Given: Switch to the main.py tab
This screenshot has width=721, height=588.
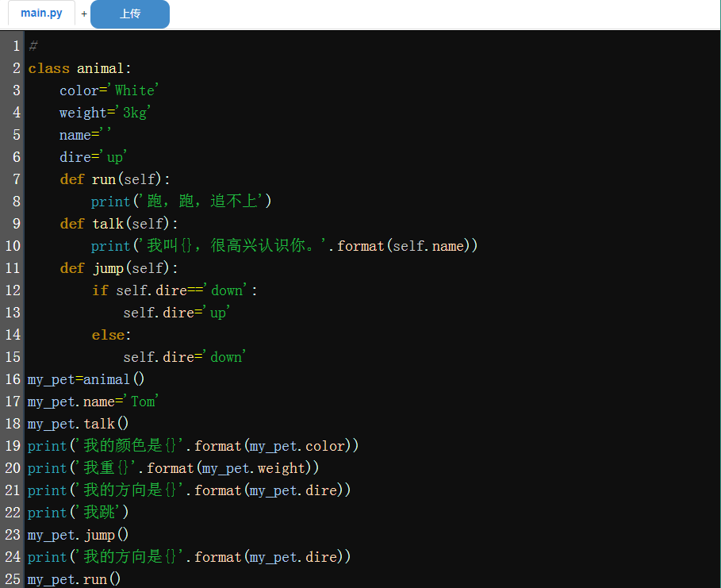Looking at the screenshot, I should [41, 13].
